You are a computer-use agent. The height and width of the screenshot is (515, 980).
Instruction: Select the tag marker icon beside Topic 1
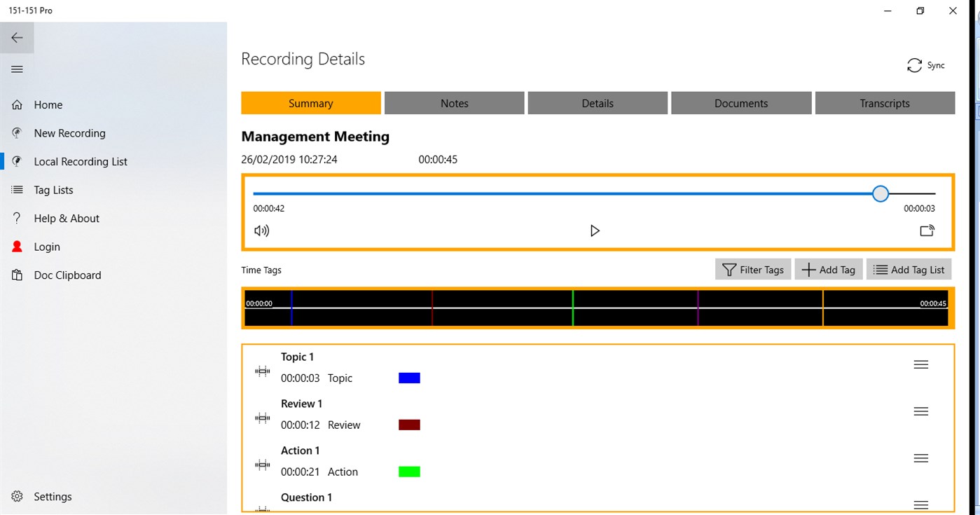click(262, 371)
